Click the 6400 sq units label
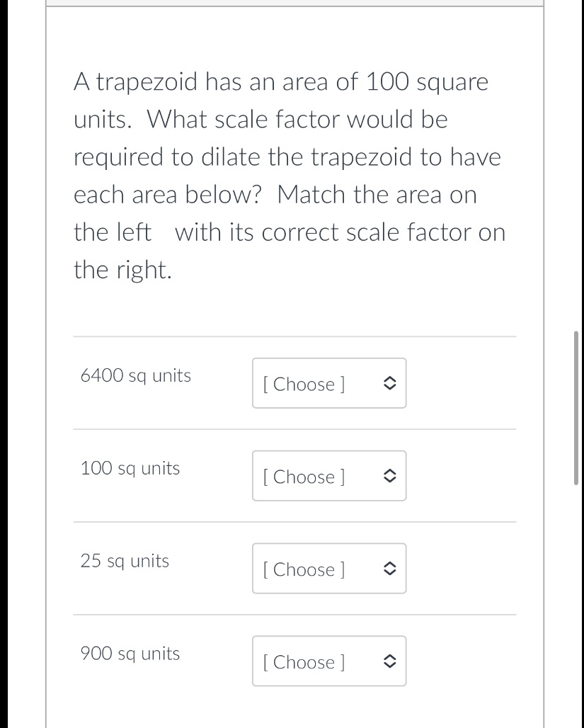The image size is (584, 728). pyautogui.click(x=134, y=375)
